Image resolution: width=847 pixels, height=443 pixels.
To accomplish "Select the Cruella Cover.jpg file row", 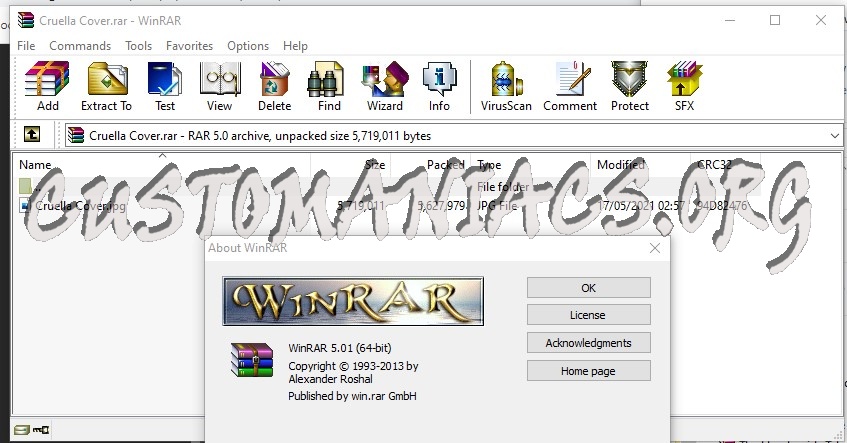I will click(x=387, y=205).
